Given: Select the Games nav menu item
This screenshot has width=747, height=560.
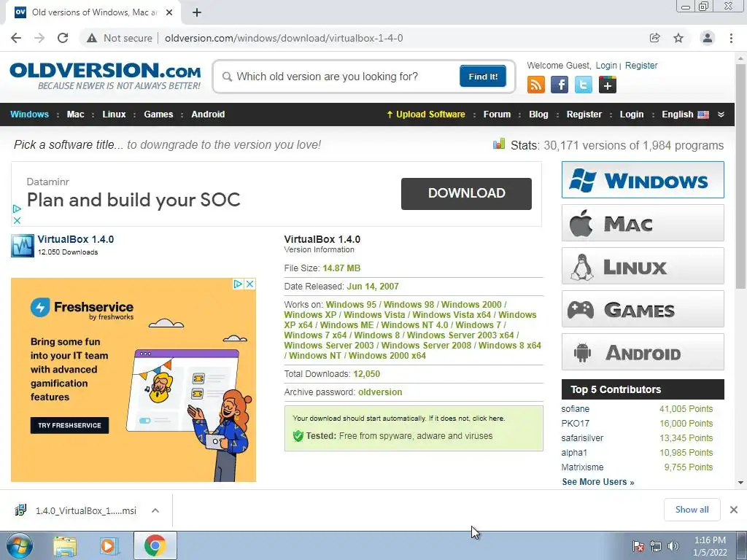Looking at the screenshot, I should [158, 114].
